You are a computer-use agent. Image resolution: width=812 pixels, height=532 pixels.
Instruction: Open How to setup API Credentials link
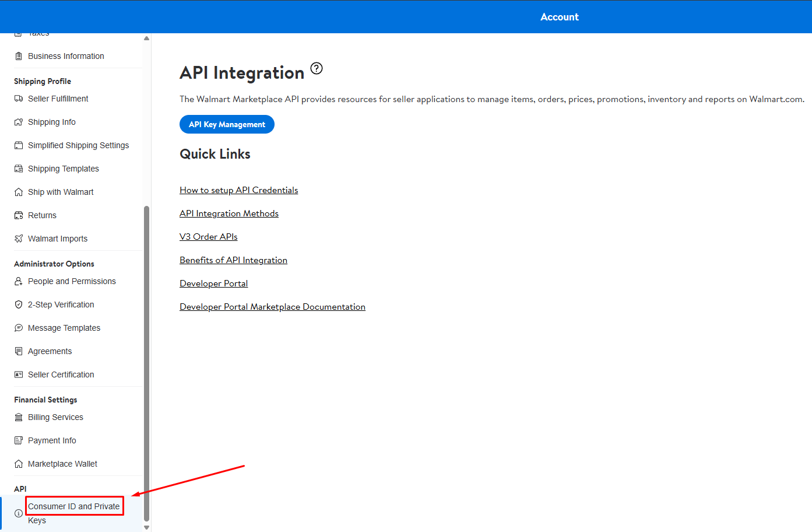(x=239, y=190)
